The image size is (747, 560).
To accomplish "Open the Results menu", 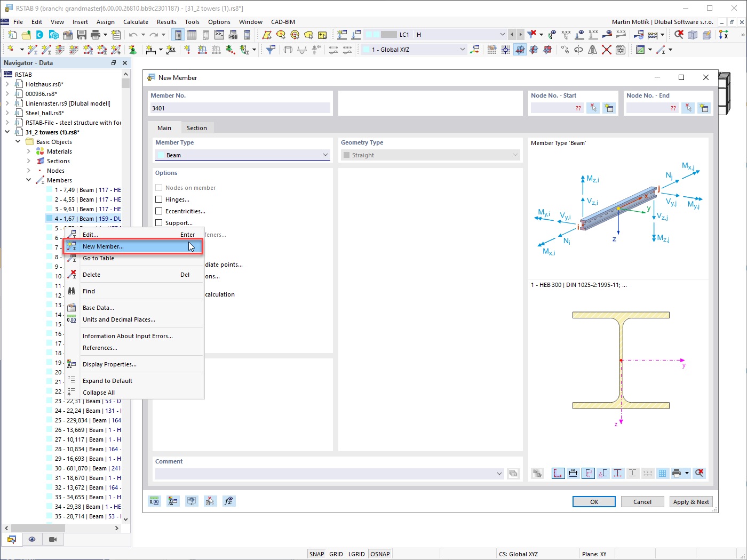I will (166, 22).
